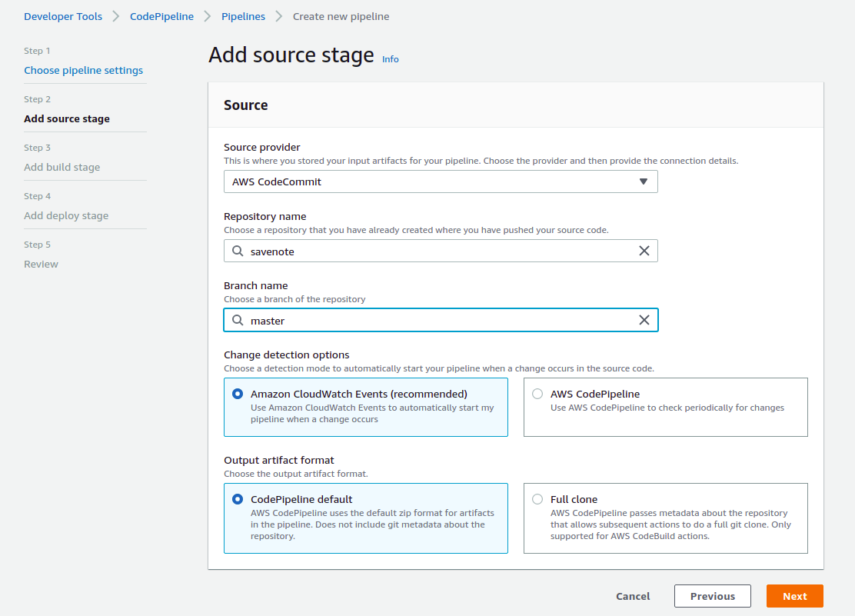Click inside the Branch name input
The image size is (855, 616).
(438, 320)
